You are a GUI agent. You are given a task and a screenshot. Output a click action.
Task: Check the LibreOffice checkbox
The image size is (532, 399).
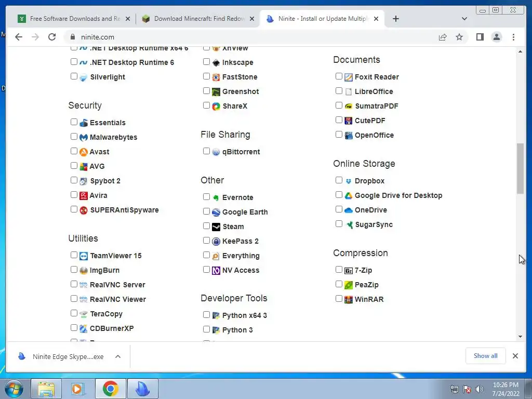click(339, 90)
